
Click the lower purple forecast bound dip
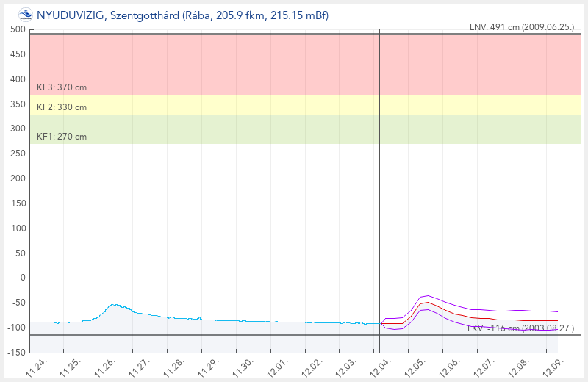click(x=394, y=329)
